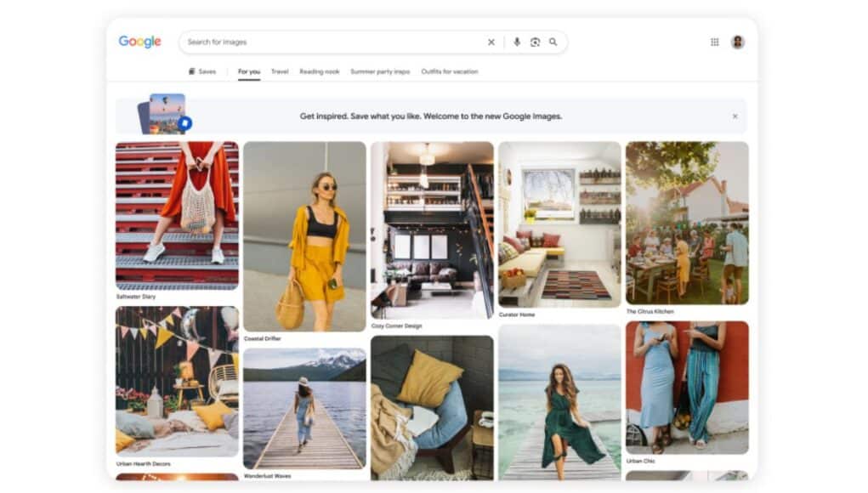Viewport: 868px width, 493px height.
Task: Click the Get inspired welcome message text
Action: coord(431,116)
